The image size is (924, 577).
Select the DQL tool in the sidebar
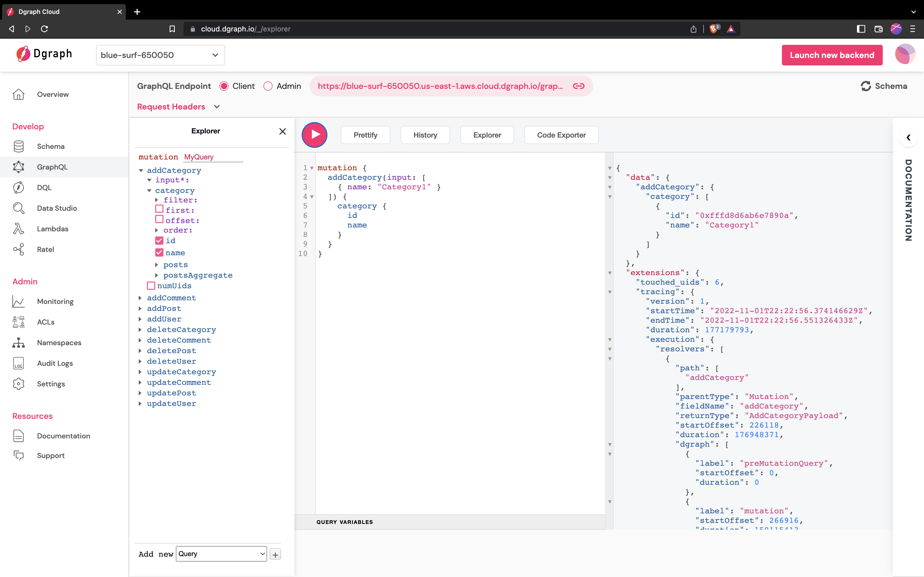(x=45, y=187)
